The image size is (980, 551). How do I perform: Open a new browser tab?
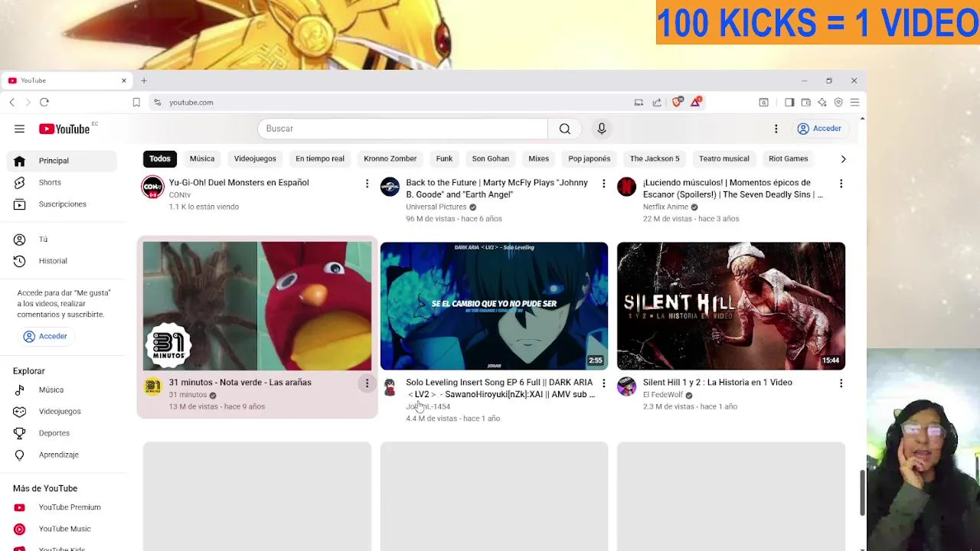(x=144, y=80)
